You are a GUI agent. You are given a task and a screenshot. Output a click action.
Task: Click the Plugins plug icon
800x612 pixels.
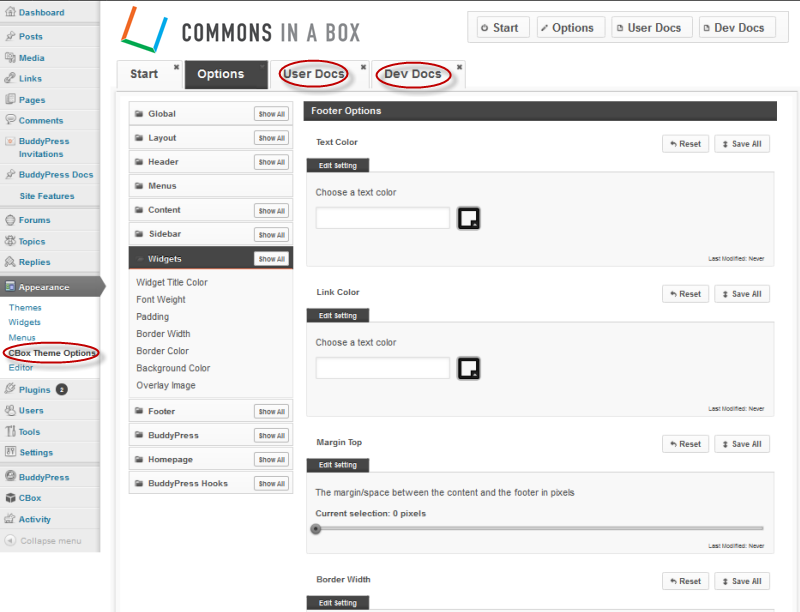10,389
